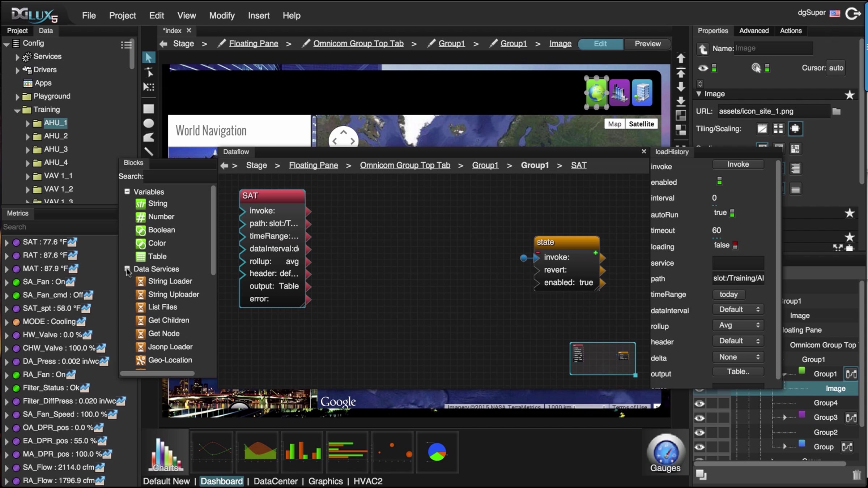
Task: Toggle Group4 row visibility eye
Action: click(699, 403)
